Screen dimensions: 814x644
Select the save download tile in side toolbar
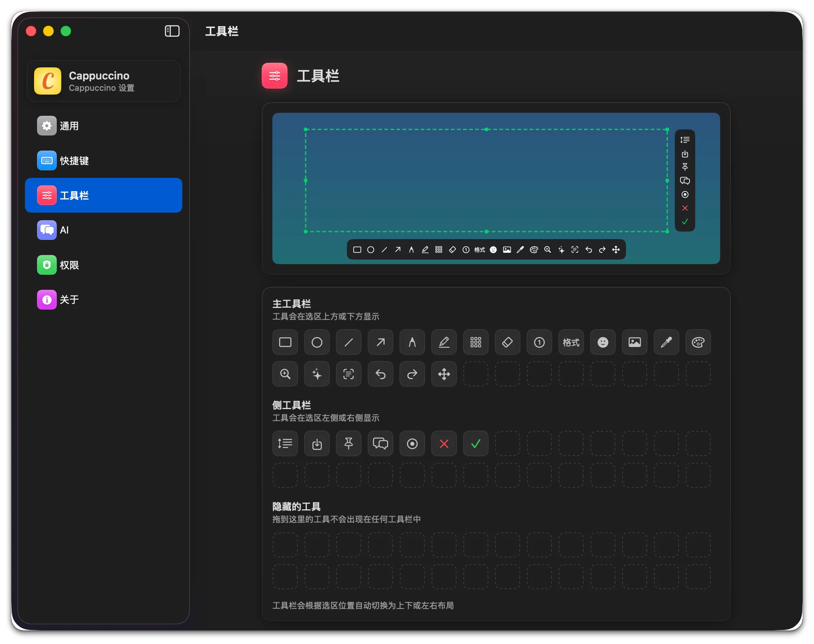[317, 444]
